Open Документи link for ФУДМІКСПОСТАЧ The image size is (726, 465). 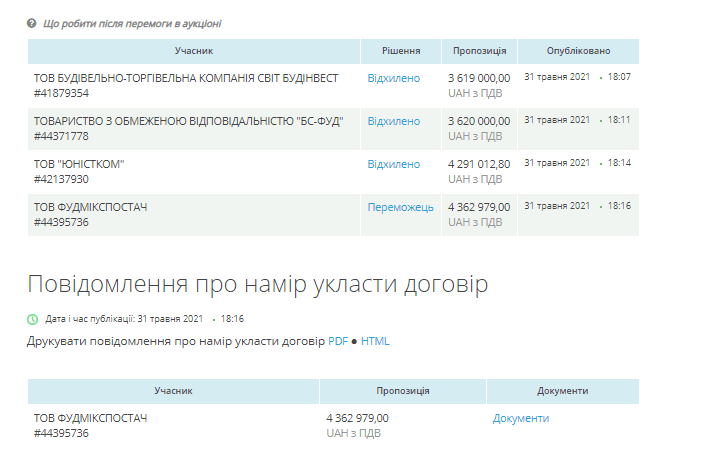click(521, 418)
